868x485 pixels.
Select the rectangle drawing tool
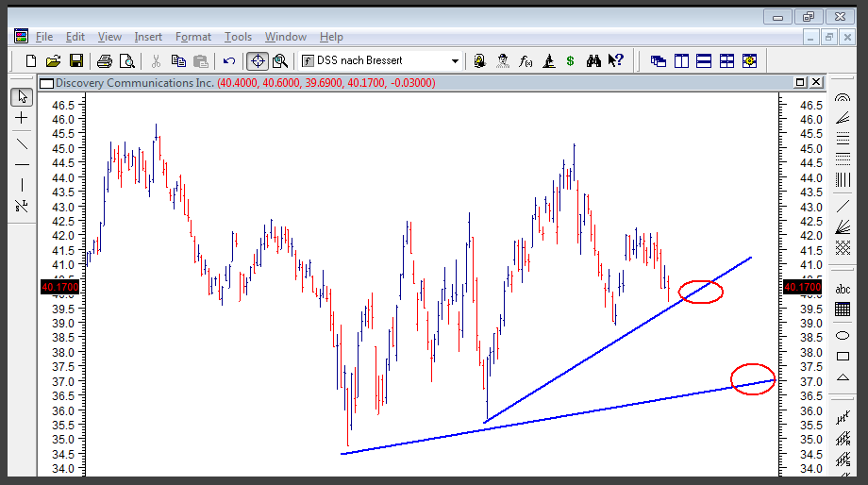[x=843, y=357]
